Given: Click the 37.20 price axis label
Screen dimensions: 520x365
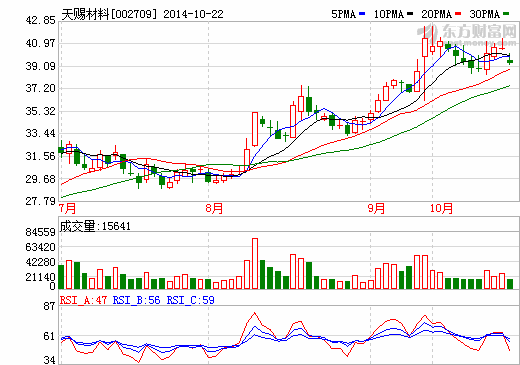Looking at the screenshot, I should tap(40, 88).
